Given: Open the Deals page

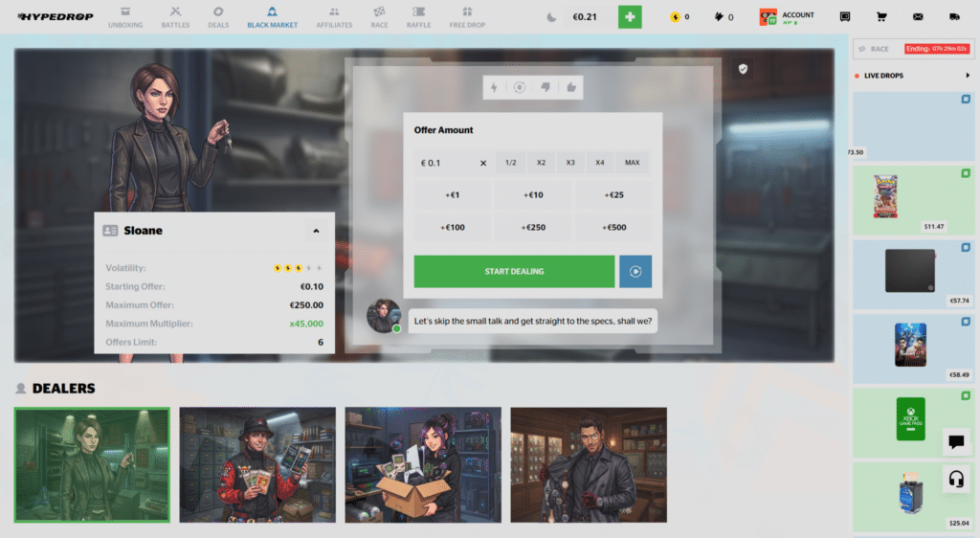Looking at the screenshot, I should click(x=218, y=17).
